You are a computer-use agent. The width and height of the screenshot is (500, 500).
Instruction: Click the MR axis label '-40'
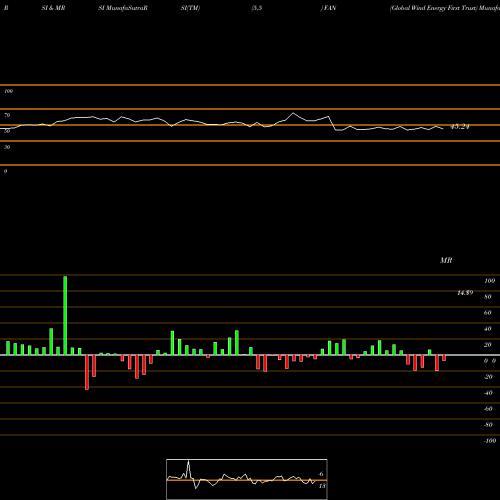[488, 393]
